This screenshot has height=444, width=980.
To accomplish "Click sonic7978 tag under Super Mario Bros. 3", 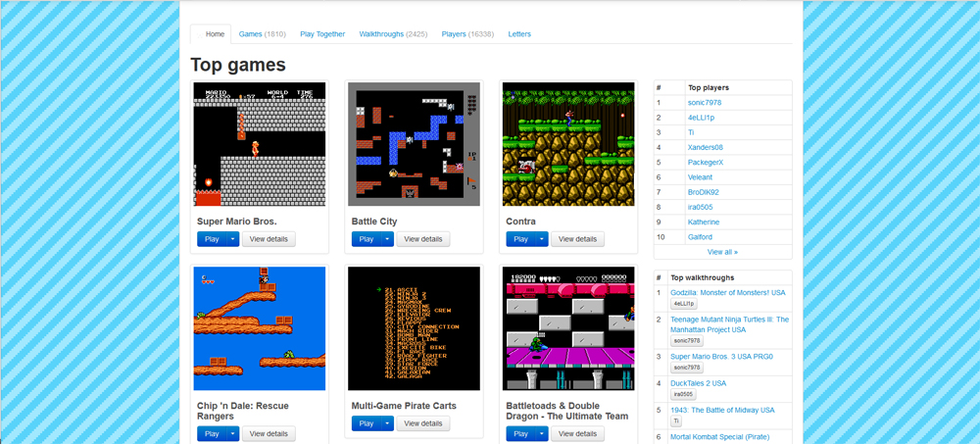I will [x=687, y=368].
